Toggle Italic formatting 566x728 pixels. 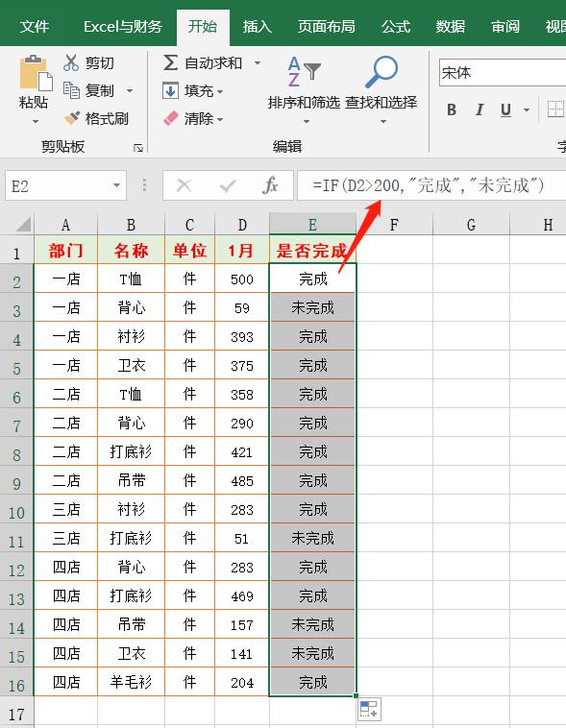[x=480, y=110]
